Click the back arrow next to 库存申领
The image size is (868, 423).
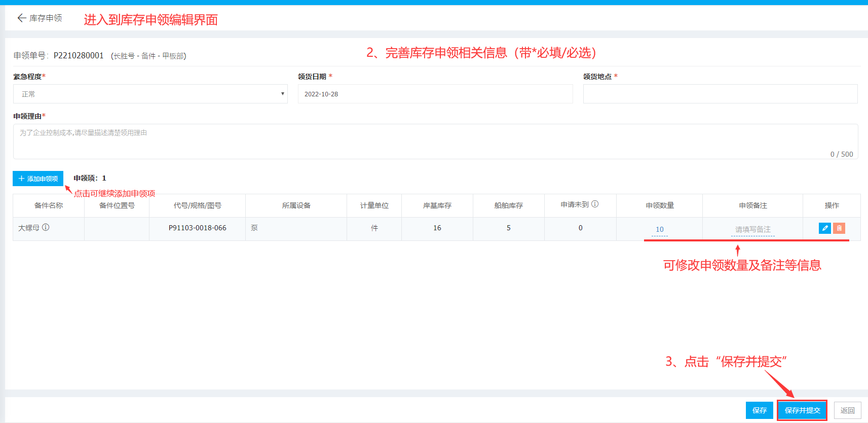tap(21, 18)
